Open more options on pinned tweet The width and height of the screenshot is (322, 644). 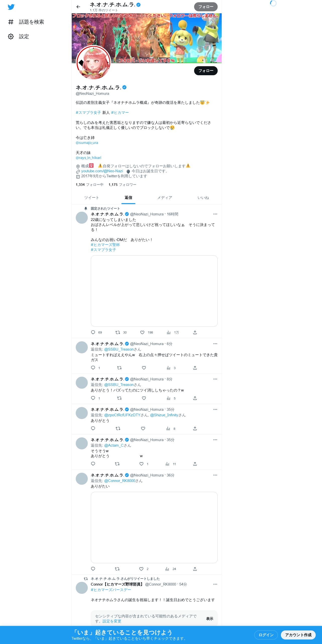[x=215, y=214]
